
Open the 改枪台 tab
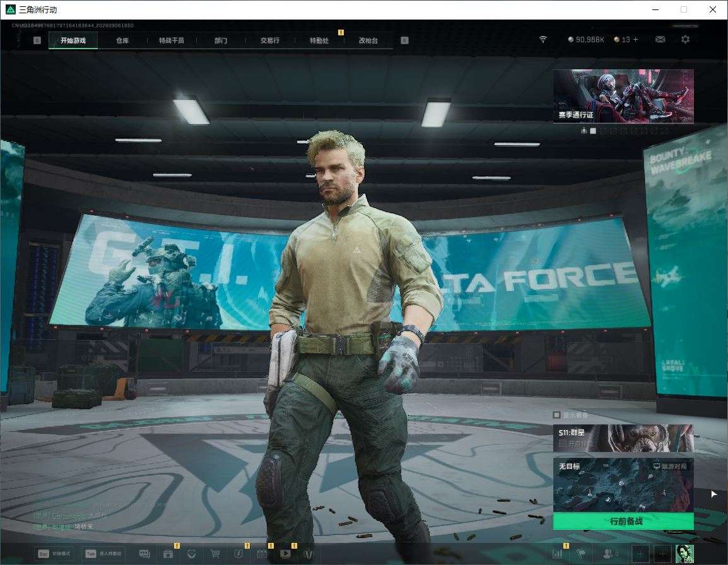tap(368, 40)
